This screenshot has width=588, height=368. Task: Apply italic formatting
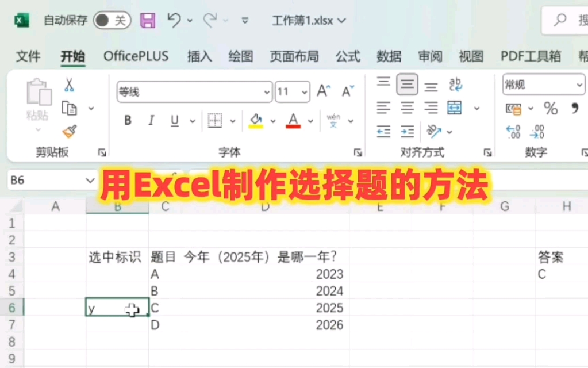coord(151,121)
